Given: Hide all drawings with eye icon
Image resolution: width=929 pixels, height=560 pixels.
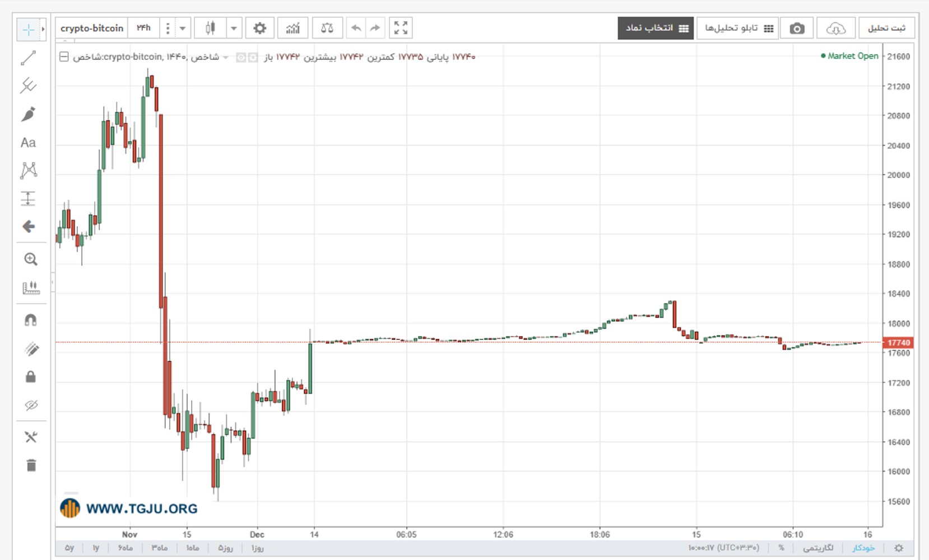Looking at the screenshot, I should [31, 405].
